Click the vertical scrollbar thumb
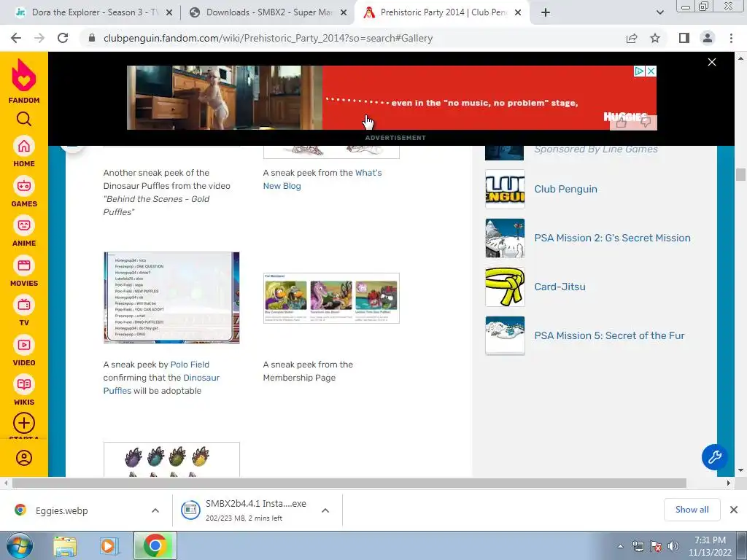This screenshot has width=747, height=560. point(740,174)
